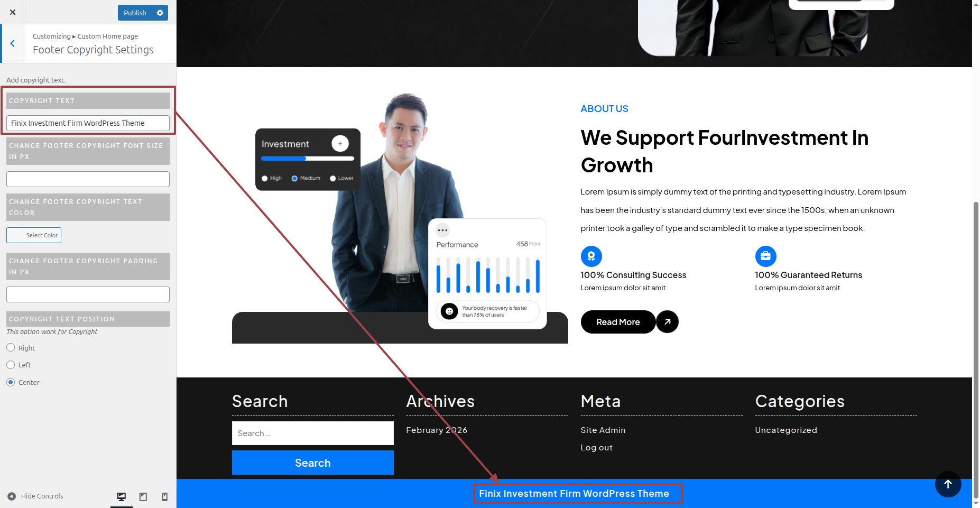Go back using the left chevron arrow
Viewport: 980px width, 508px height.
click(13, 43)
